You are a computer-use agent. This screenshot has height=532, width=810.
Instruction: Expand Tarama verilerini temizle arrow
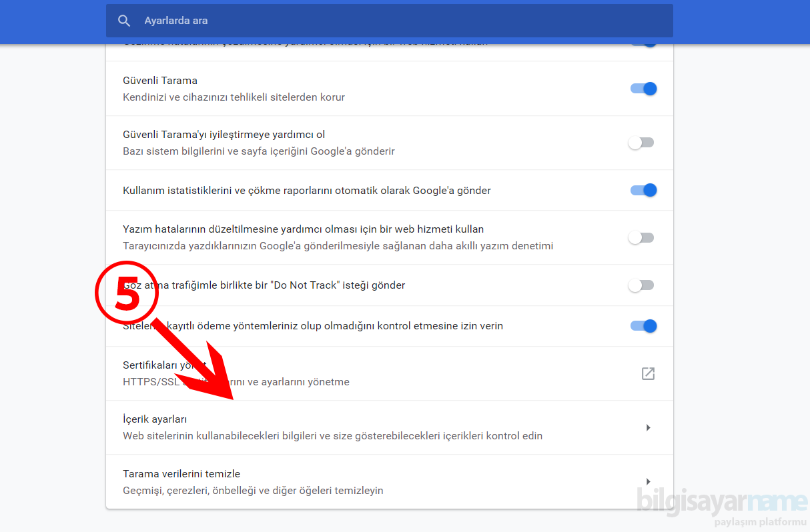648,481
